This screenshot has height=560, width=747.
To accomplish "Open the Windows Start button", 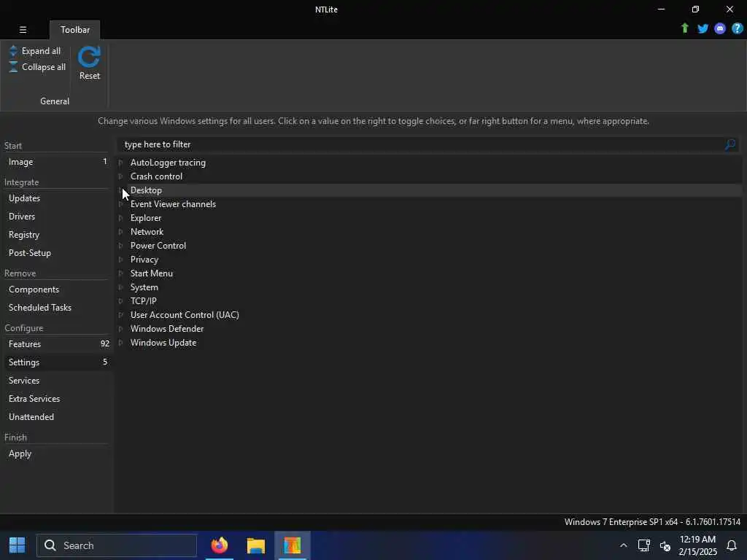I will tap(18, 545).
